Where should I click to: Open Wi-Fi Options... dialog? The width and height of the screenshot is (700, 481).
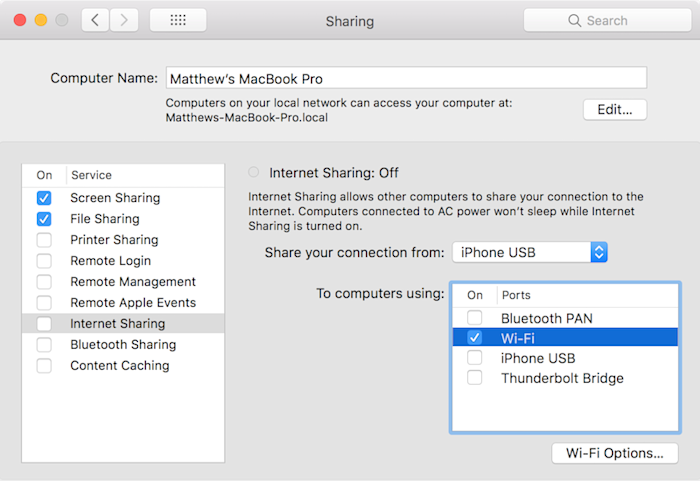[x=615, y=453]
